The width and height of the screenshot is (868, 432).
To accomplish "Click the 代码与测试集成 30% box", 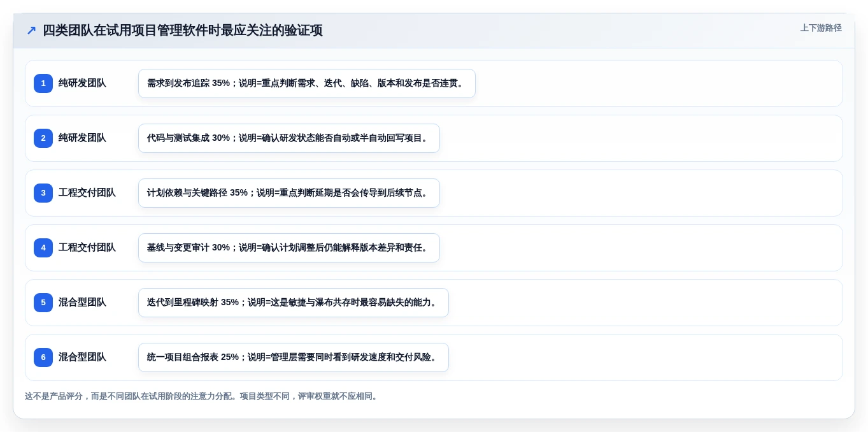I will point(289,138).
